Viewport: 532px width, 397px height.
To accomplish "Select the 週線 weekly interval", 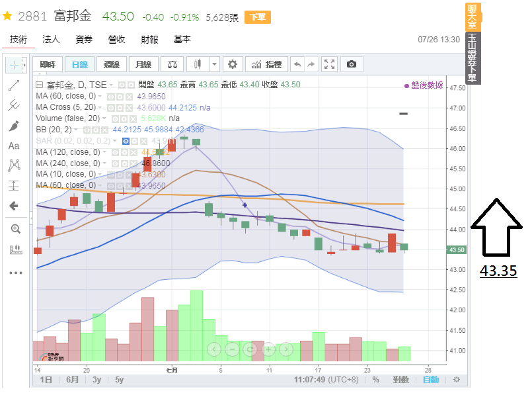I will 112,64.
